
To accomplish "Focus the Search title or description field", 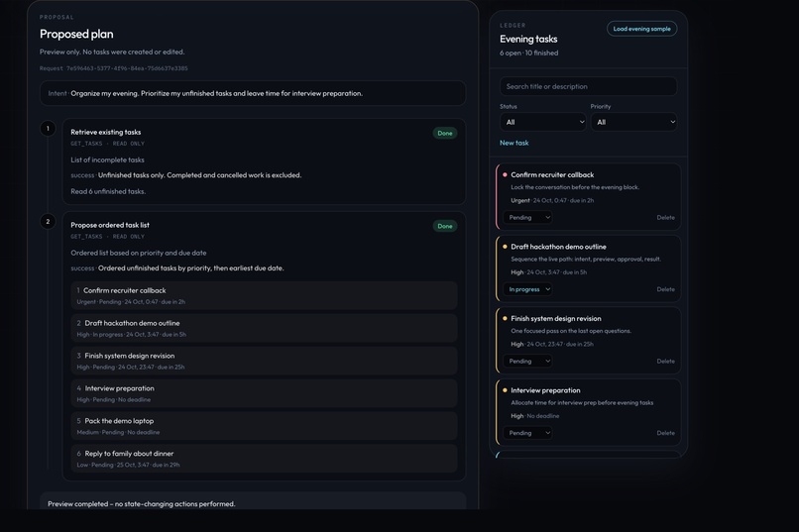I will (x=588, y=86).
